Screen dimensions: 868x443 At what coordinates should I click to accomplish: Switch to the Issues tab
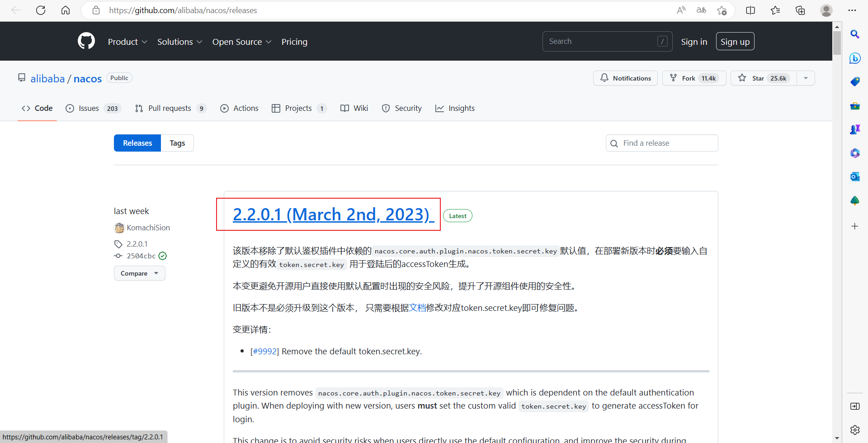(x=93, y=108)
